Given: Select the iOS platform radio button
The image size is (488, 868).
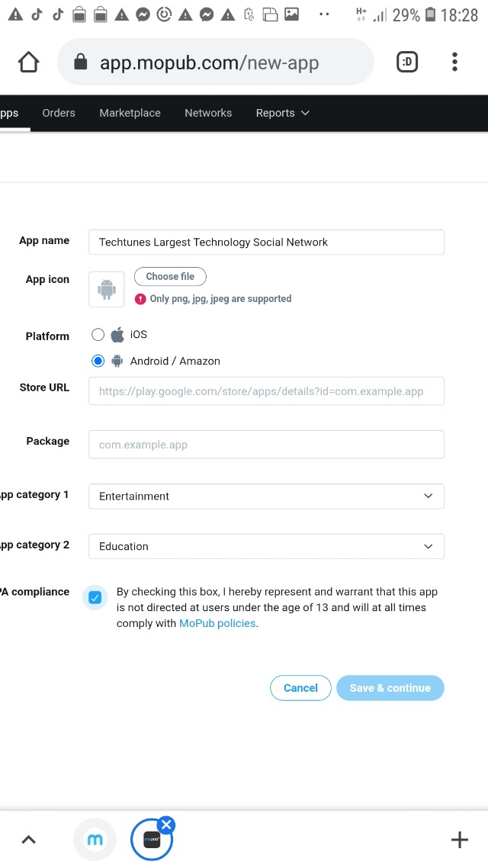Looking at the screenshot, I should coord(98,334).
